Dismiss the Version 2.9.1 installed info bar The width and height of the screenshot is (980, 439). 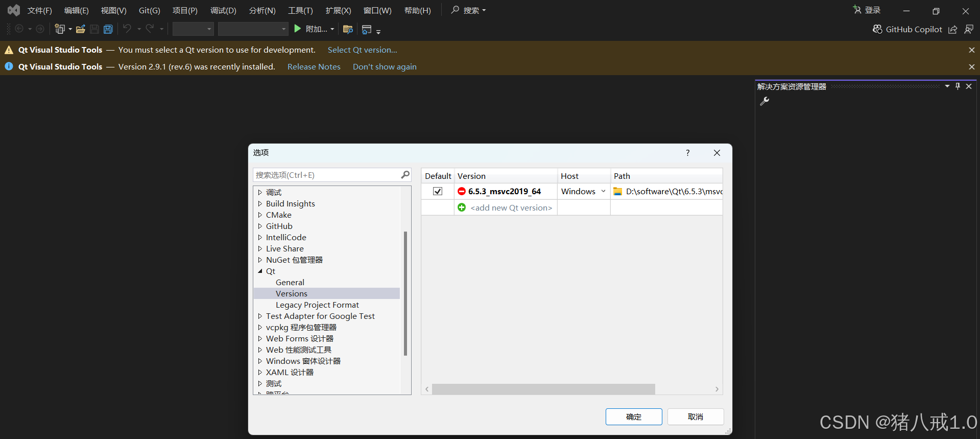(x=971, y=67)
